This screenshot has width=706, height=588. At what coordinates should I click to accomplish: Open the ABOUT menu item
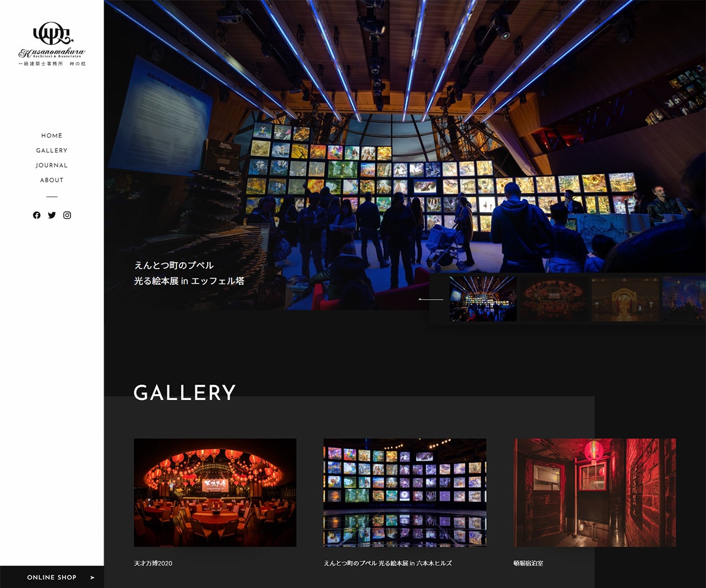[x=52, y=180]
